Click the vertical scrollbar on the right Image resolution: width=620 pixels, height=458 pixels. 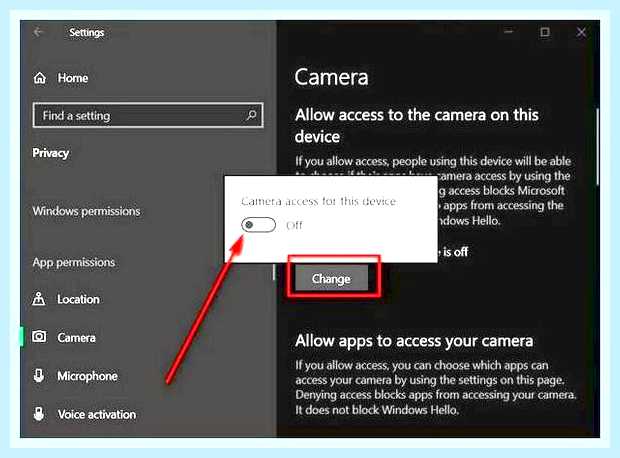coord(597,146)
